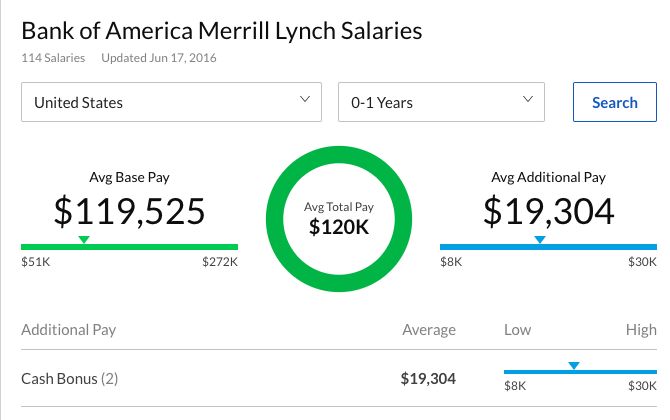
Task: Click the 114 Salaries count
Action: click(x=53, y=58)
